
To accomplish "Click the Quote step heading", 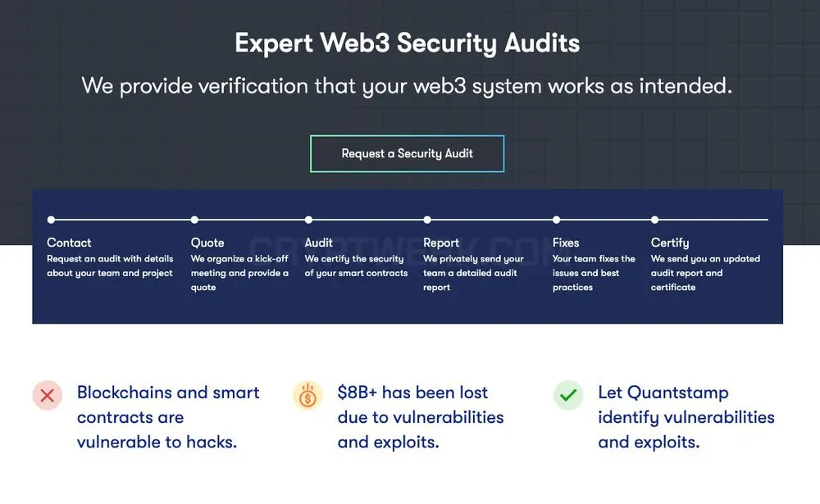I will [x=207, y=243].
